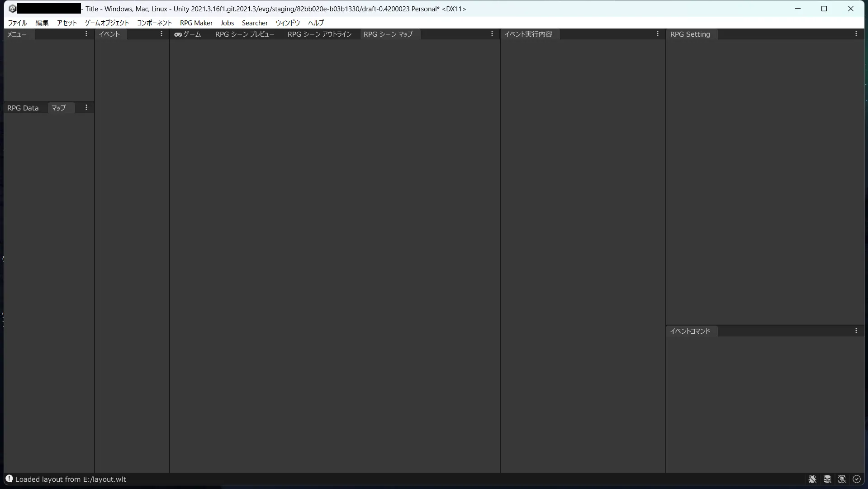Click the イベント panel's three-dot menu icon
Image resolution: width=868 pixels, height=489 pixels.
tap(161, 34)
